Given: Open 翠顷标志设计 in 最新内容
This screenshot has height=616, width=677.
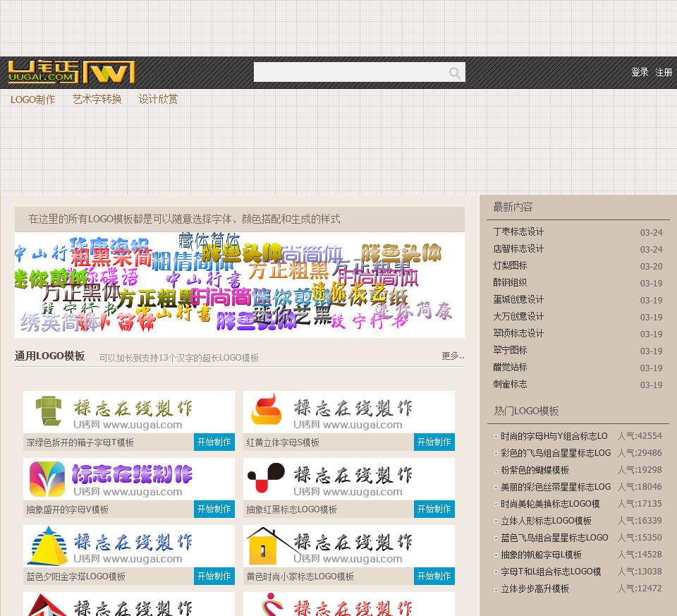Looking at the screenshot, I should pyautogui.click(x=518, y=334).
